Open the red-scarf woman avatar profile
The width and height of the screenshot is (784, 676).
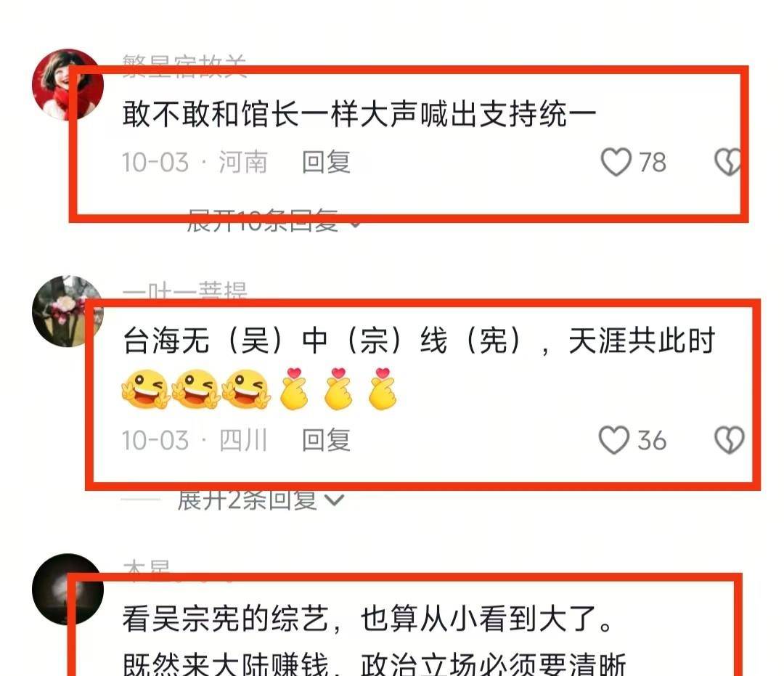[x=68, y=84]
